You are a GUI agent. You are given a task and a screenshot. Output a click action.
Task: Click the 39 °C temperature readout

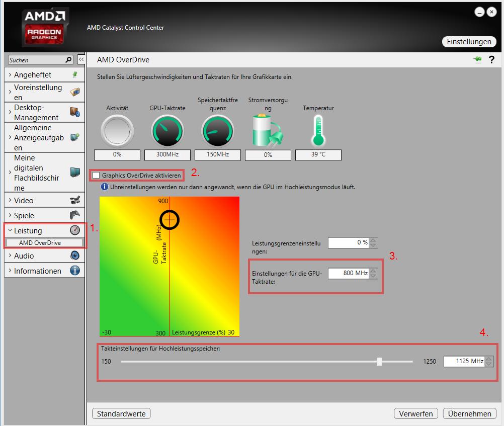318,154
